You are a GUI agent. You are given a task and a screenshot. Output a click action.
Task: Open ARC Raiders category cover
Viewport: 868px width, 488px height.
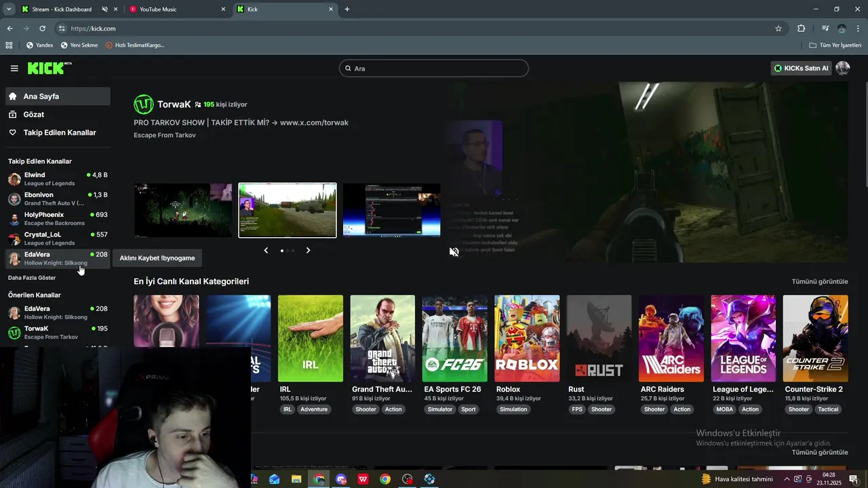click(x=671, y=338)
